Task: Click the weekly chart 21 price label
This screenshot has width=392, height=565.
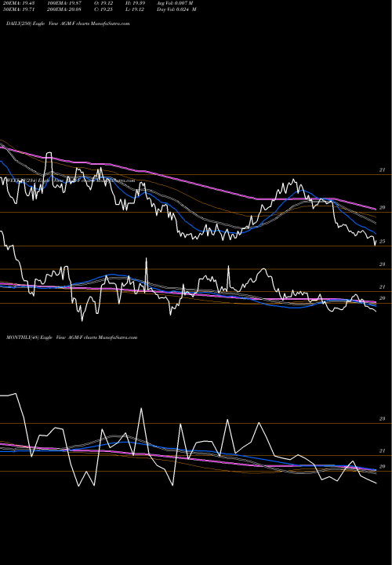Action: click(383, 287)
